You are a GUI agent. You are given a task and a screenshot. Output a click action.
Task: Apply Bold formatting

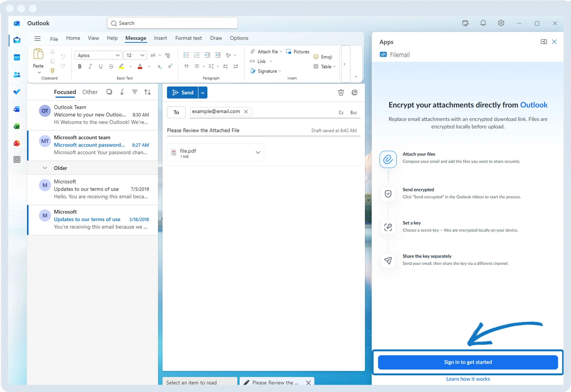pos(80,66)
